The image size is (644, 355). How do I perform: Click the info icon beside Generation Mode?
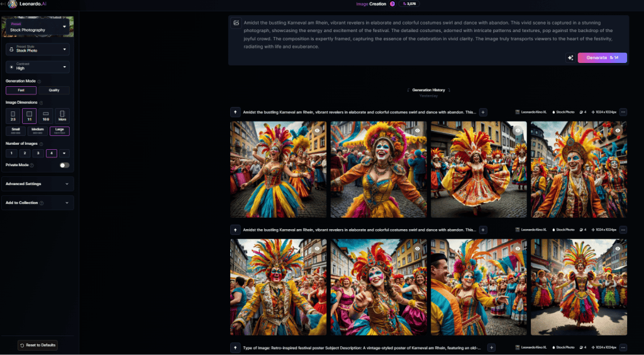(x=40, y=81)
